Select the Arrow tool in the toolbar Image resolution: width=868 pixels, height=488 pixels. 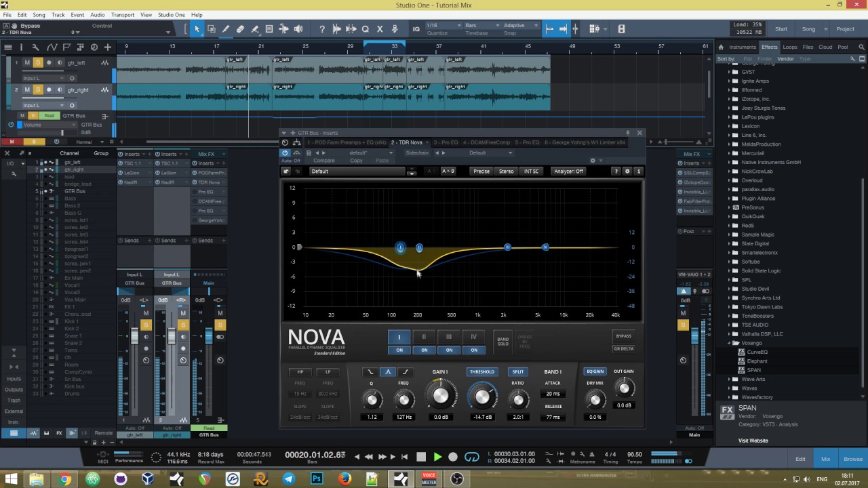click(197, 29)
